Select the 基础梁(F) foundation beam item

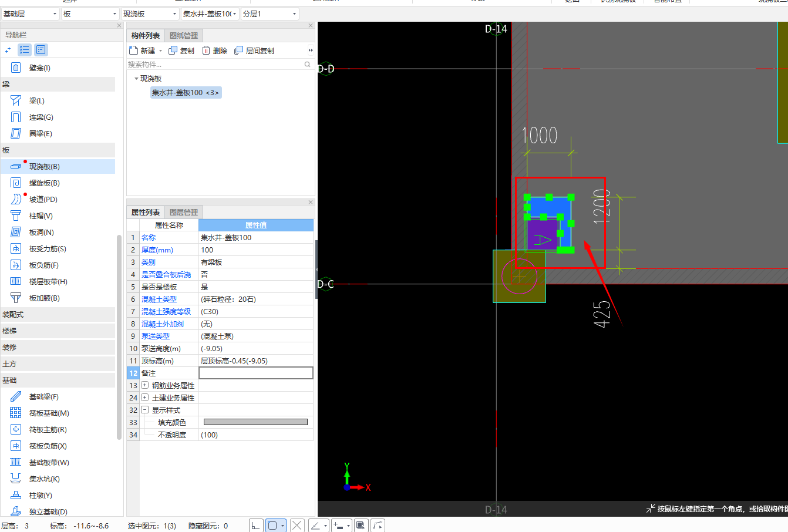point(58,397)
